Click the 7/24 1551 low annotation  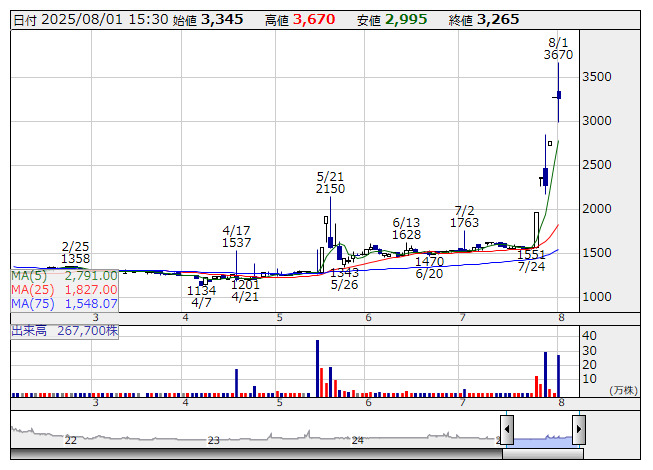click(x=531, y=261)
